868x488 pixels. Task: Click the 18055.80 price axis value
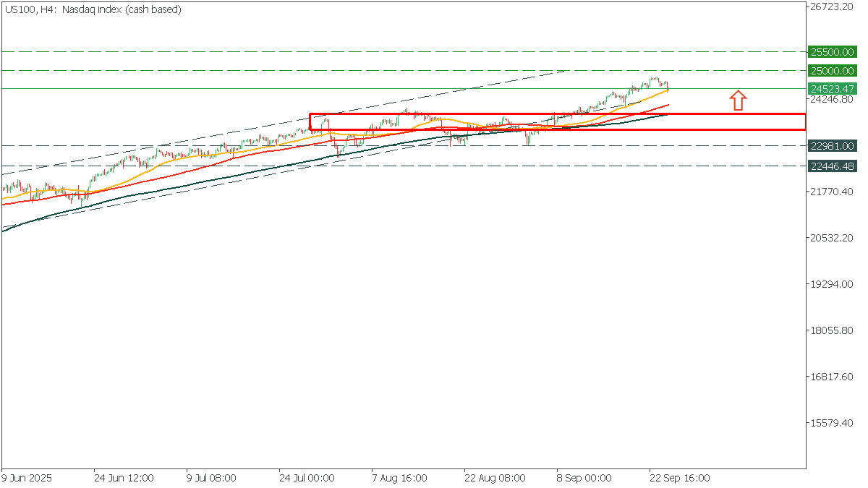pos(832,330)
